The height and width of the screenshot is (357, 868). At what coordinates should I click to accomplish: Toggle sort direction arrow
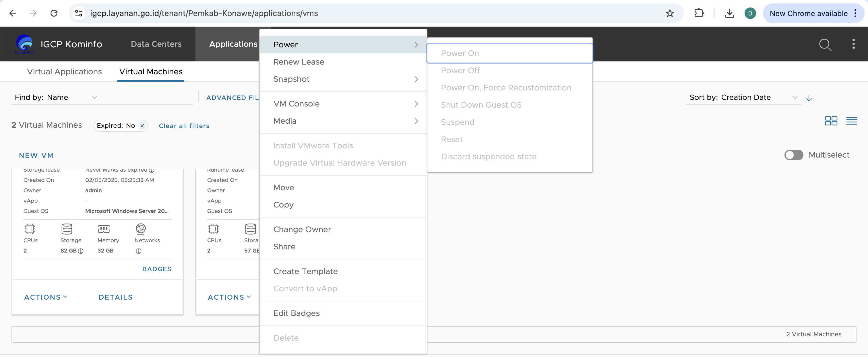(809, 98)
